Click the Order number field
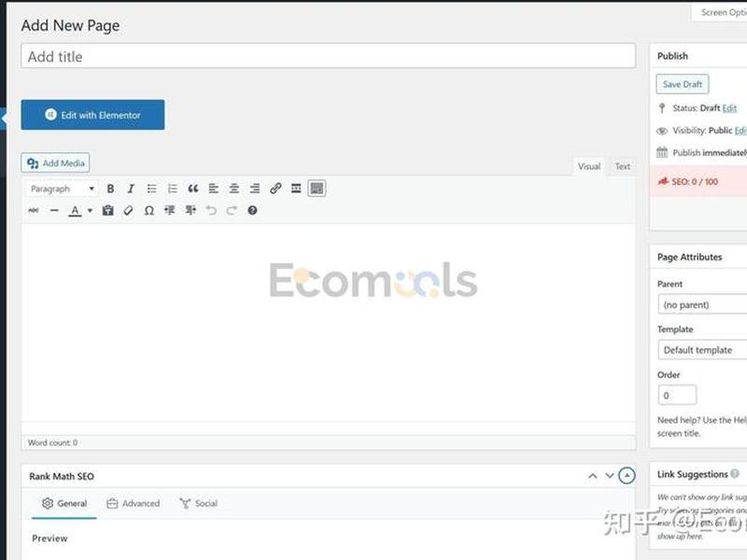The width and height of the screenshot is (747, 560). point(677,395)
